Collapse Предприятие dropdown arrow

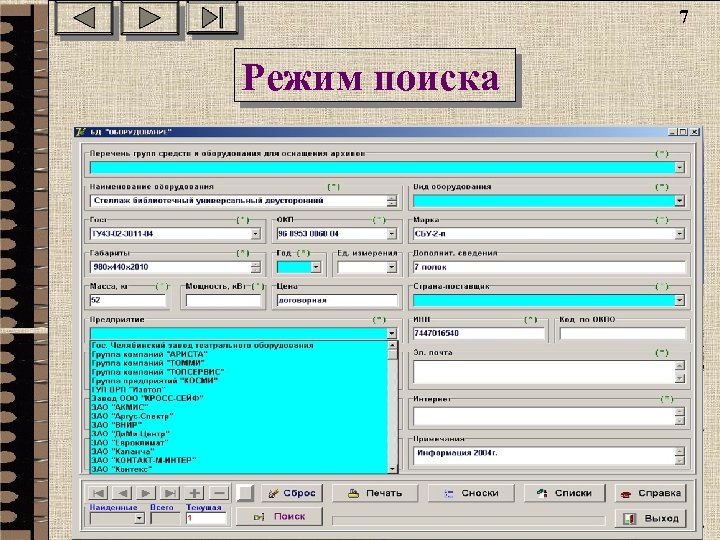pos(392,333)
